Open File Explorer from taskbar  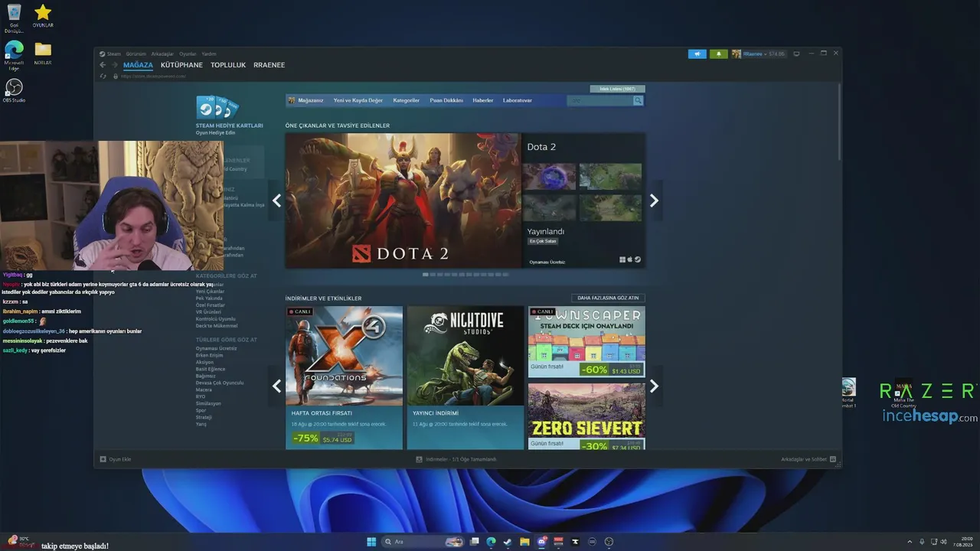coord(524,542)
